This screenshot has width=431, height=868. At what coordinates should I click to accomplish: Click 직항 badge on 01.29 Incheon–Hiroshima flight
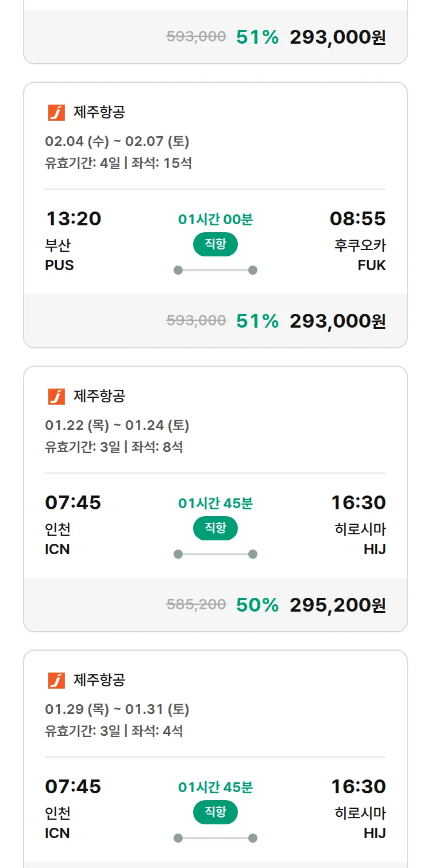tap(215, 812)
